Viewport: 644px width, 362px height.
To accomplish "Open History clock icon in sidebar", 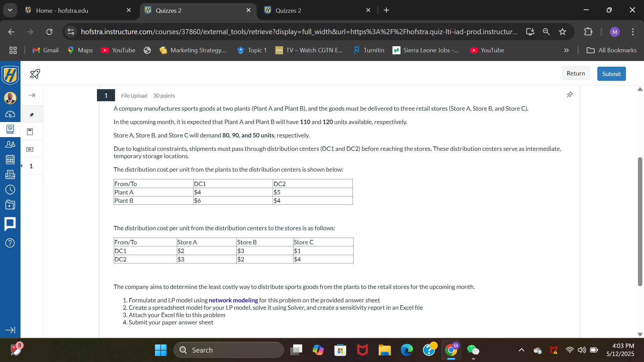I will [10, 190].
